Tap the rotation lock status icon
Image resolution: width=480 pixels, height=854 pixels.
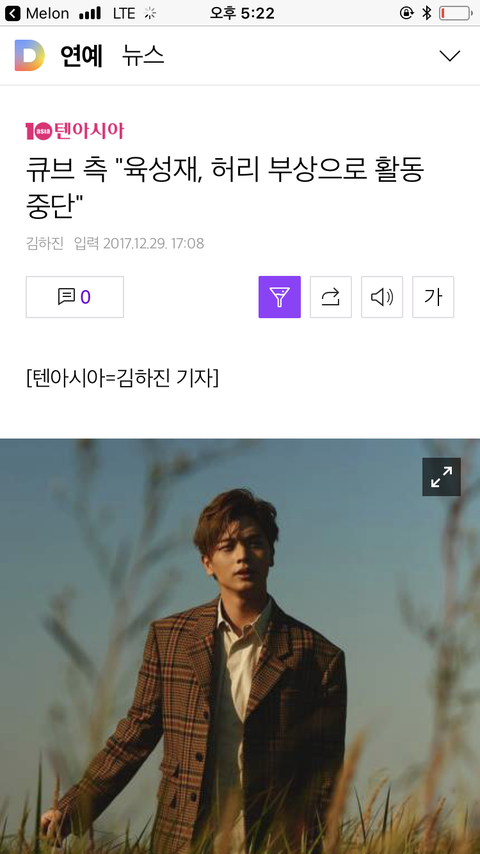(x=407, y=13)
